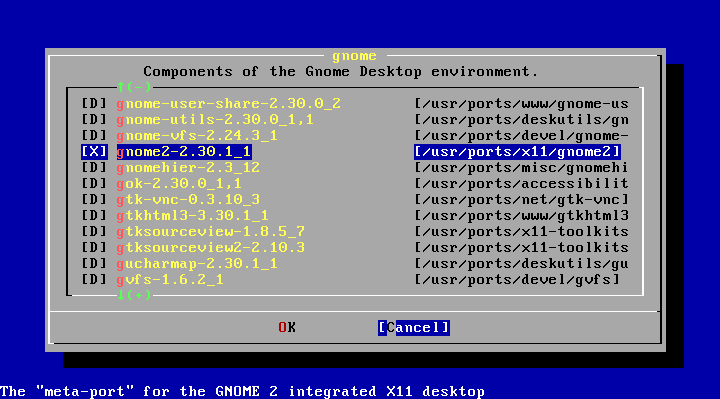Select the gnome-vfs-2.24.3_1 package name
The image size is (720, 399).
pos(197,136)
